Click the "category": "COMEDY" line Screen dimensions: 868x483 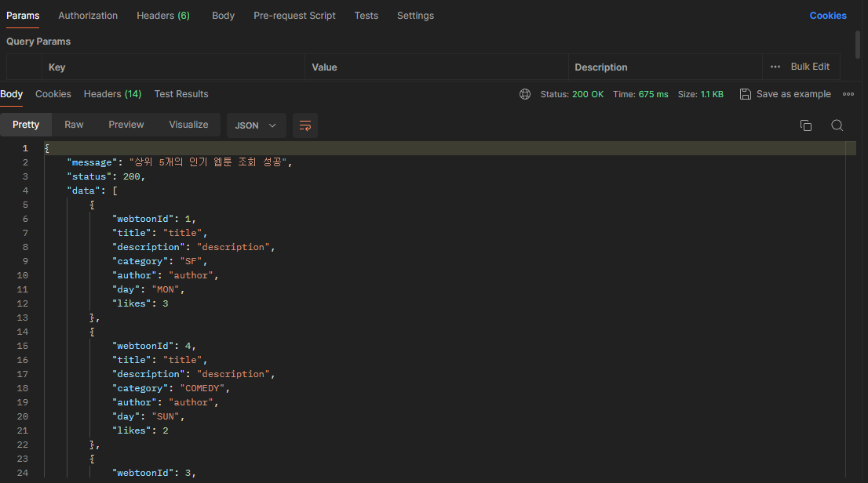coord(171,388)
